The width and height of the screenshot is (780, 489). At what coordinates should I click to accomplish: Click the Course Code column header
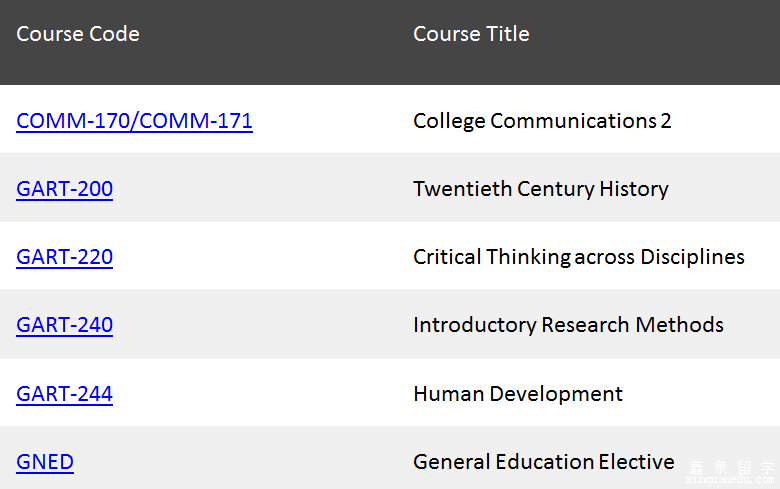(x=78, y=34)
